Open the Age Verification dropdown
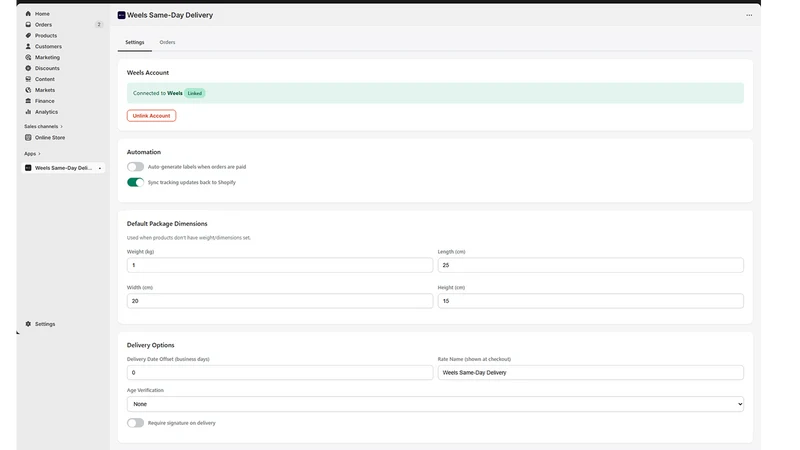 [x=435, y=404]
